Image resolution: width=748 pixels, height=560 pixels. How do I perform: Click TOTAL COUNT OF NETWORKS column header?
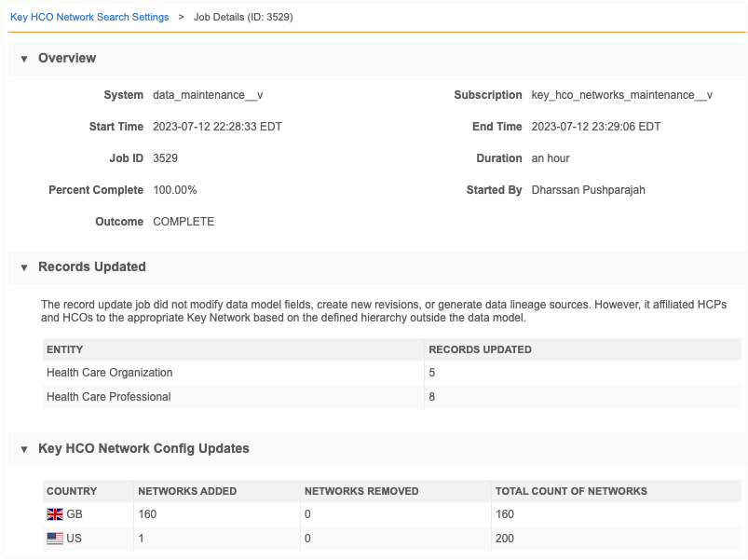[x=571, y=491]
